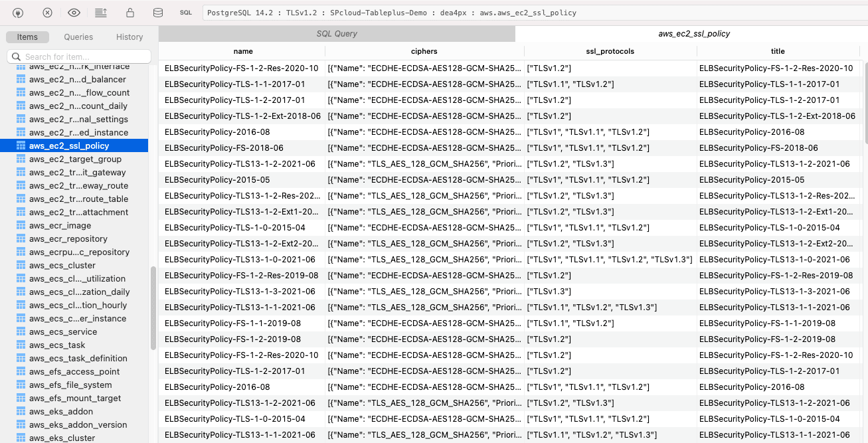This screenshot has height=443, width=868.
Task: Select title cell ELBSecurityPolicy-TLS13-1-0-2021-06
Action: pyautogui.click(x=778, y=260)
